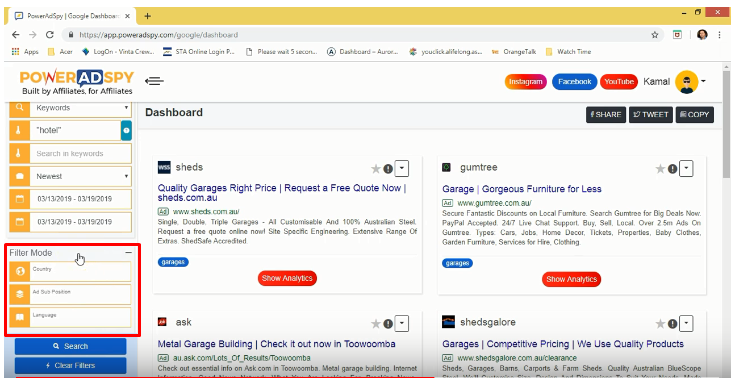Switch to Instagram platform
Viewport: 736px width, 378px height.
pos(526,82)
